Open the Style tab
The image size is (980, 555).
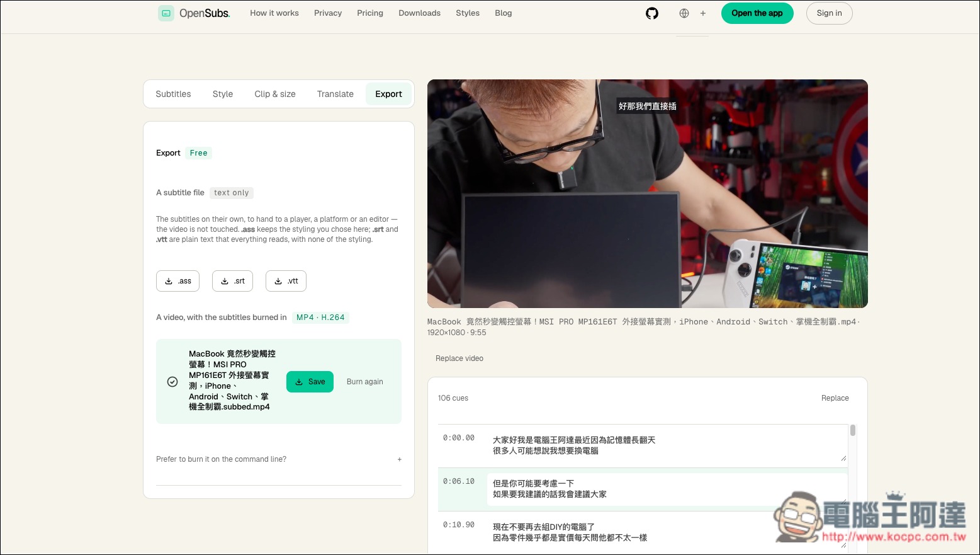(223, 94)
